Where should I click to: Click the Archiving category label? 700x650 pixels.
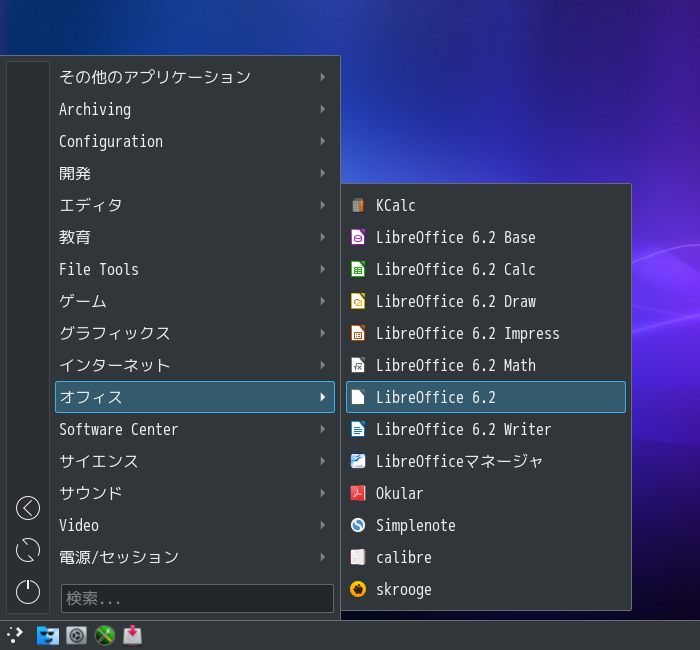95,110
